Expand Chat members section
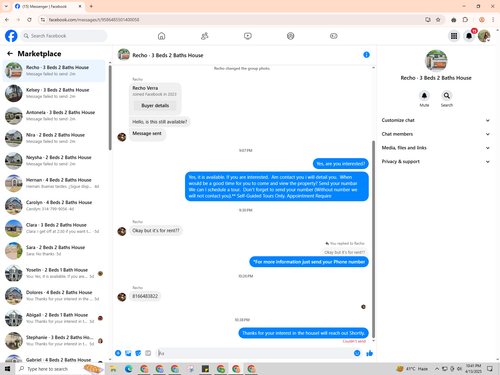The height and width of the screenshot is (375, 500). [436, 134]
